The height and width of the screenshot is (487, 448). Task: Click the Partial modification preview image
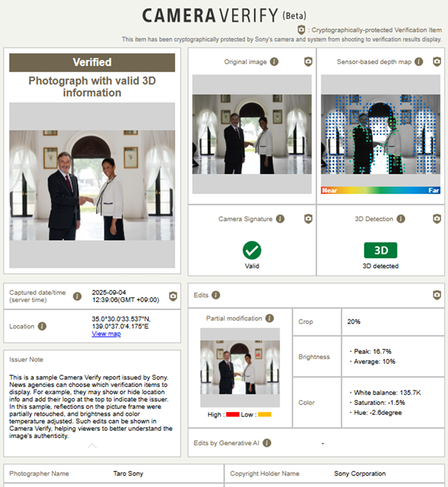tap(240, 368)
